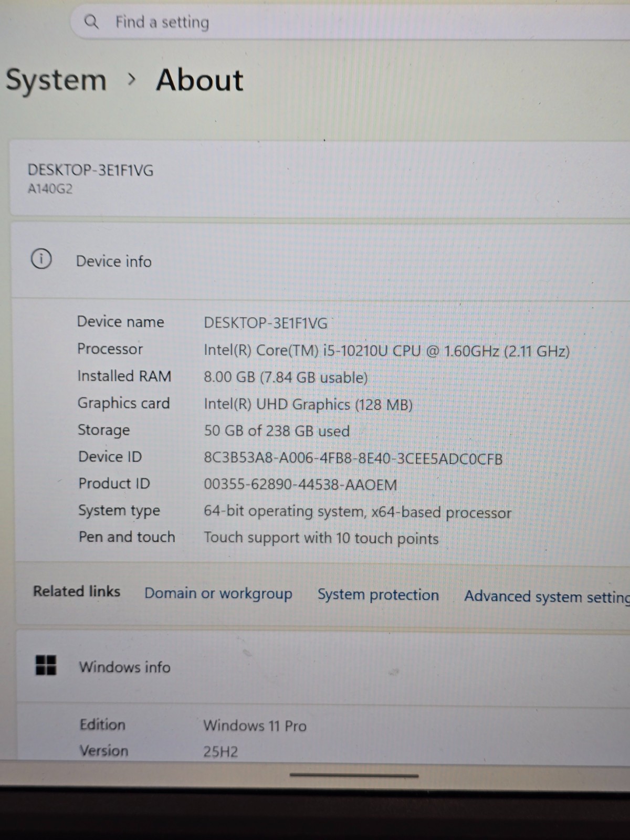Open Domain or workgroup link
This screenshot has height=840, width=630.
(x=218, y=593)
